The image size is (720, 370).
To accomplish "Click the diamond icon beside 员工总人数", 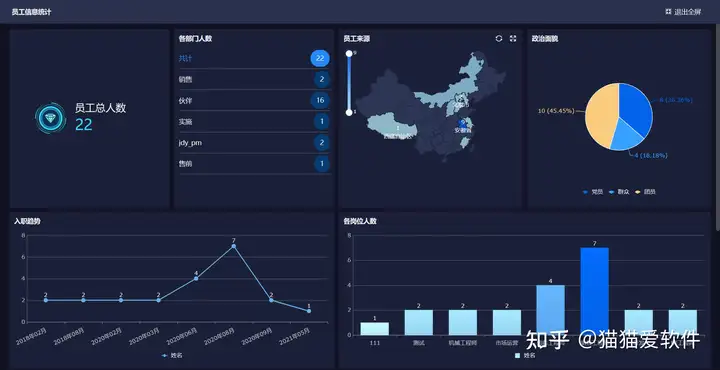I will 51,118.
